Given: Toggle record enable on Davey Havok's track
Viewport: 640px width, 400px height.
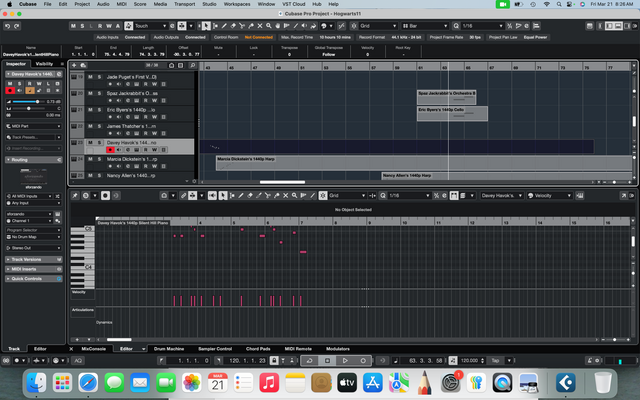Looking at the screenshot, I should (x=110, y=150).
